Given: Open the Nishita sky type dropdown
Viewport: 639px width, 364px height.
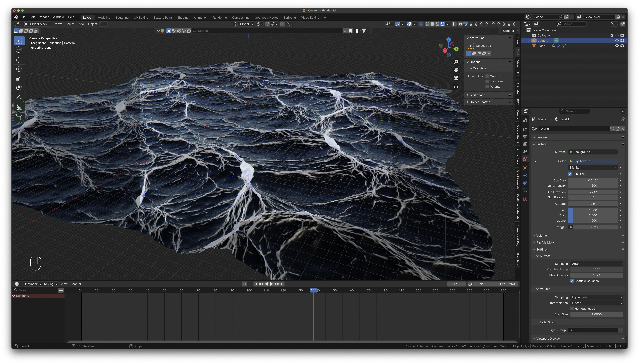Looking at the screenshot, I should (593, 168).
